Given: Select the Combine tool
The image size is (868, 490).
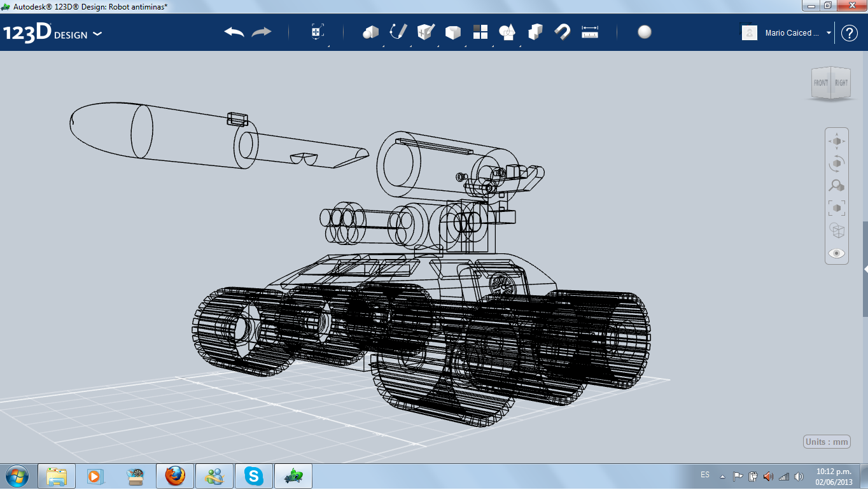Looking at the screenshot, I should (535, 32).
